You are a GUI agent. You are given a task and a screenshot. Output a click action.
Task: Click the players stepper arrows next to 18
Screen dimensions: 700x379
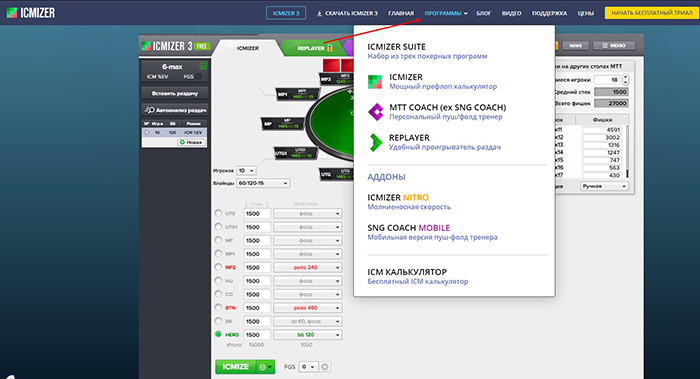click(625, 80)
